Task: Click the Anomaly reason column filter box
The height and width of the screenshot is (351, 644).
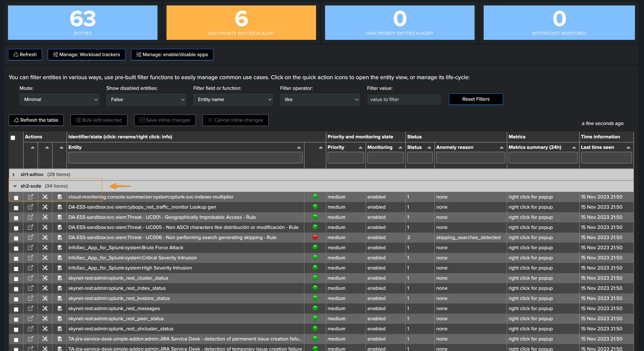Action: [x=470, y=158]
